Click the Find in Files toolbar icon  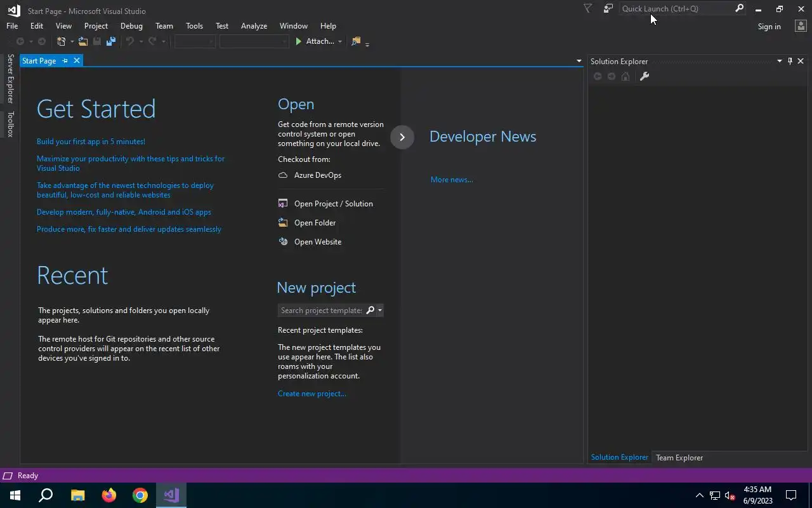click(x=356, y=41)
